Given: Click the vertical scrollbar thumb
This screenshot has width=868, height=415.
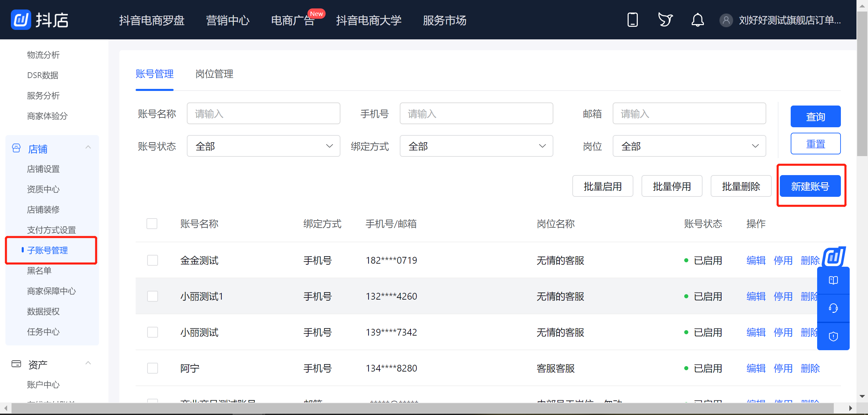Looking at the screenshot, I should [862, 84].
